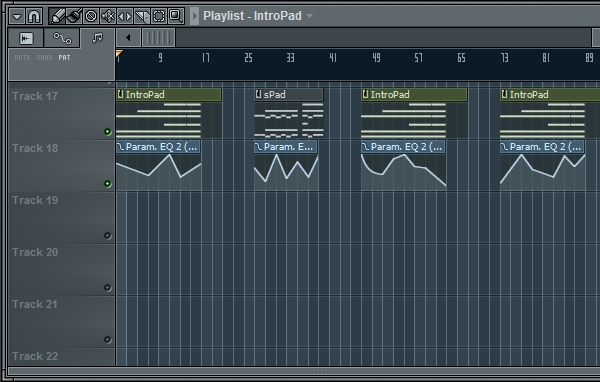Viewport: 600px width, 382px height.
Task: Switch to the audio clips tab
Action: pos(26,38)
